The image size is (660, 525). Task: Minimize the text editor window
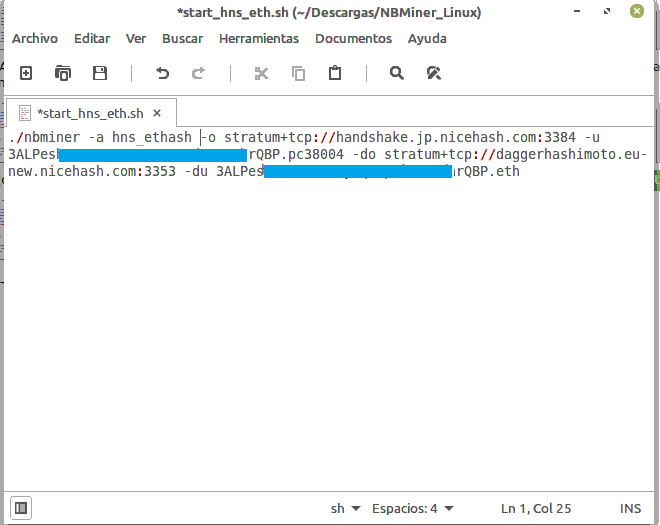point(577,11)
